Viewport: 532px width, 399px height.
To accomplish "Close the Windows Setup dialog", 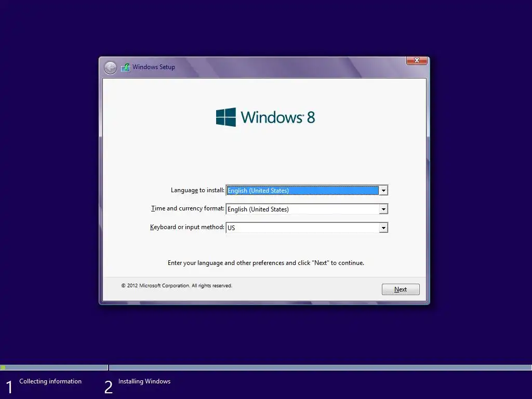I will coord(417,60).
